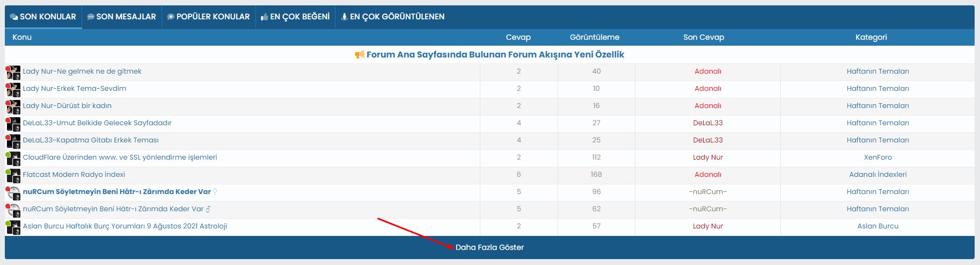Viewport: 980px width, 265px height.
Task: Go to the Aslan Burcu category
Action: click(877, 226)
